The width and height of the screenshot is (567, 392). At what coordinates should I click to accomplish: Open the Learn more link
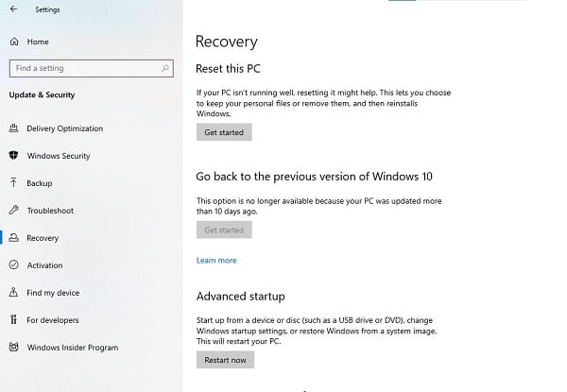click(x=216, y=260)
